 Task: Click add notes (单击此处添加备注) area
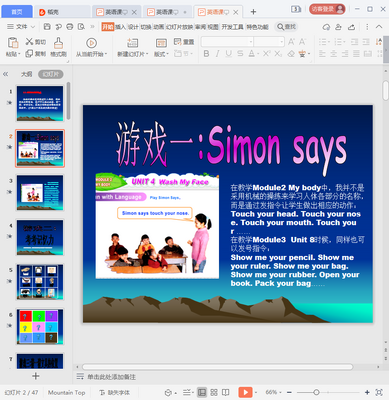tap(111, 377)
